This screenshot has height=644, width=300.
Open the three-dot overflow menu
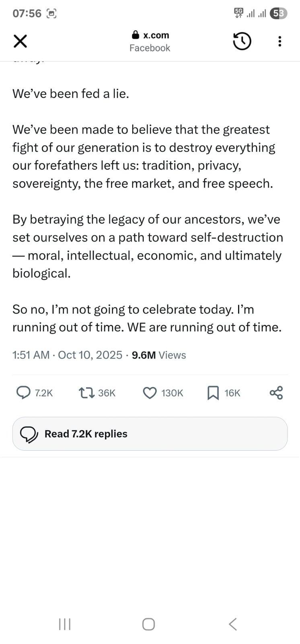(280, 41)
